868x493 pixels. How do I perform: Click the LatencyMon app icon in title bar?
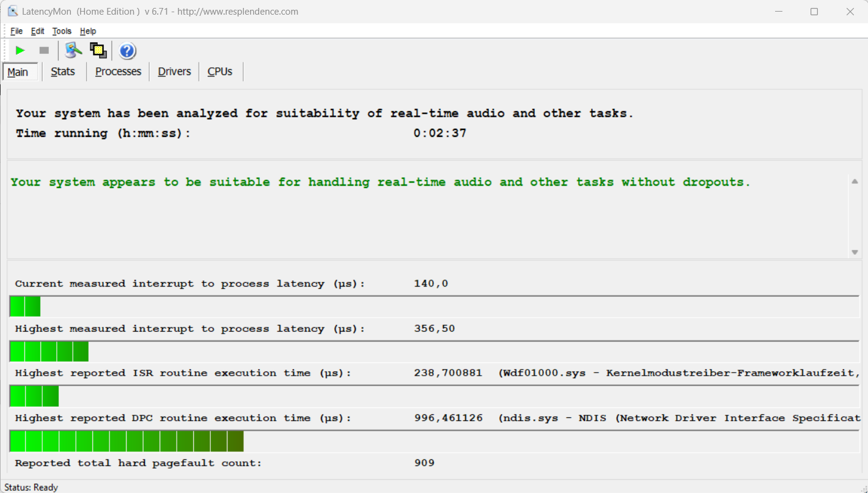pyautogui.click(x=12, y=11)
